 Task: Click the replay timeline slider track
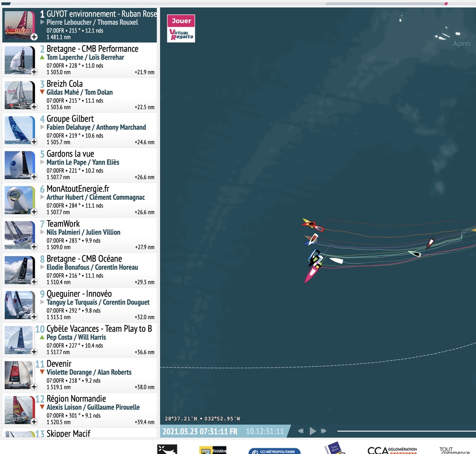406,431
